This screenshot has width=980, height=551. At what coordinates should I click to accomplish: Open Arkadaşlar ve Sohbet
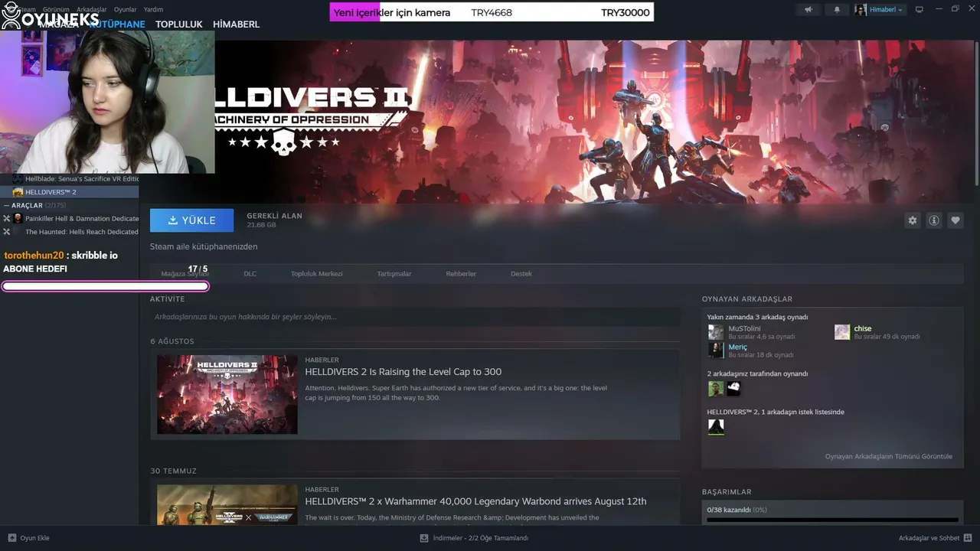[929, 538]
